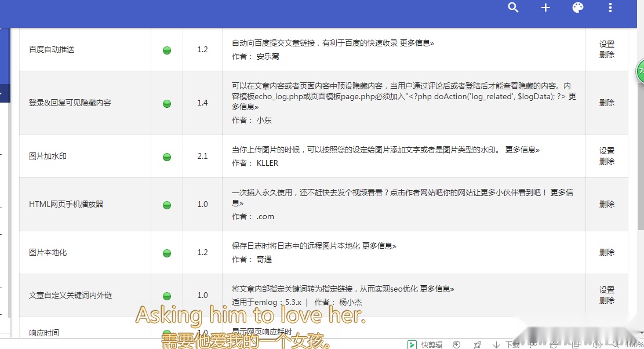The image size is (644, 349).
Task: Open 更多信息 link for 图片本地化
Action: 379,246
